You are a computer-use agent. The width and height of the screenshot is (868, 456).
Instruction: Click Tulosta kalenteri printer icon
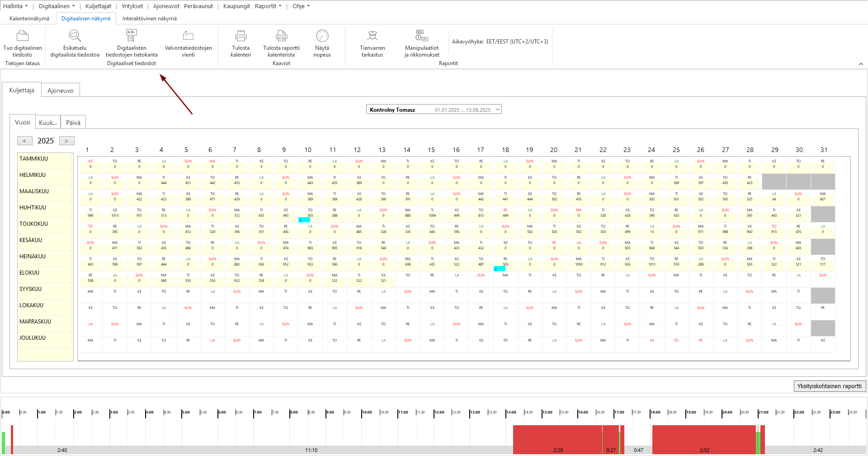(241, 36)
